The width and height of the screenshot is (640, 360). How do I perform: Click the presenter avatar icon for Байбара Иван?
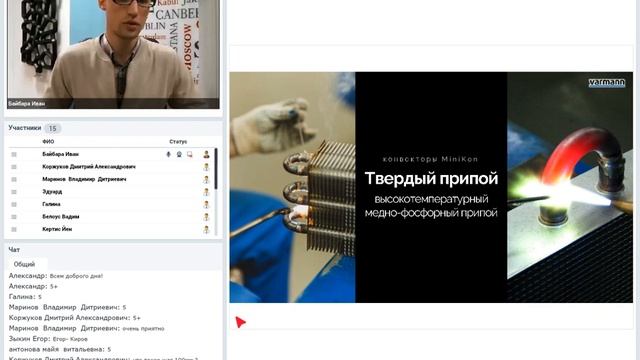pyautogui.click(x=206, y=154)
